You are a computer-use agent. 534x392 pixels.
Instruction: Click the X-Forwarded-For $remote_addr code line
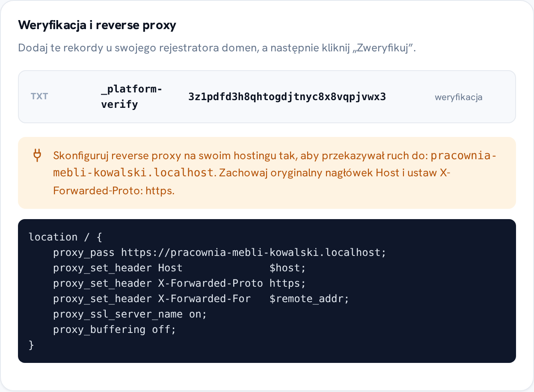coord(201,299)
